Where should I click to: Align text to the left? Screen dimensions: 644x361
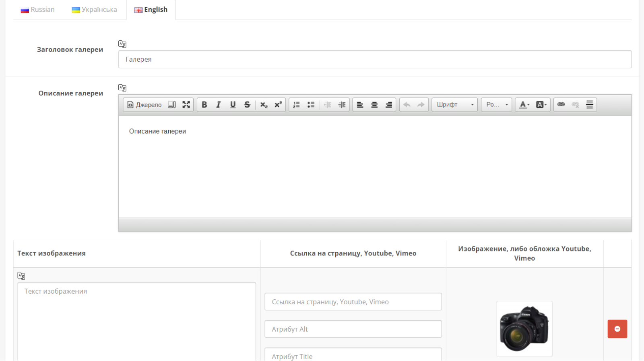point(360,105)
